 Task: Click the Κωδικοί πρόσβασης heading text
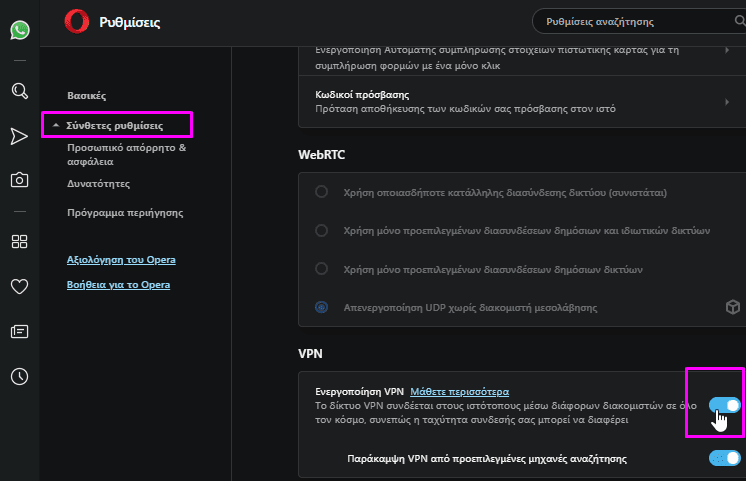click(362, 95)
